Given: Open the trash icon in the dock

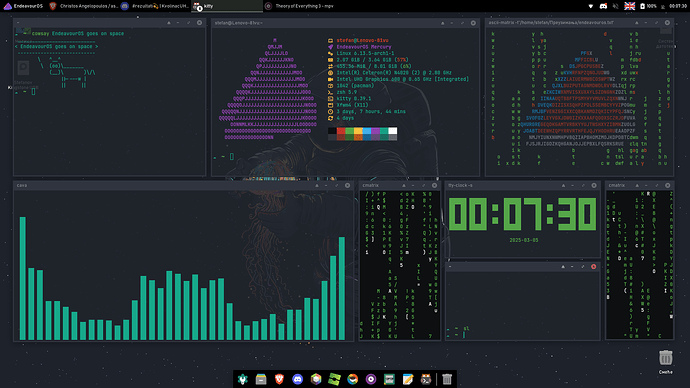Looking at the screenshot, I should (447, 379).
